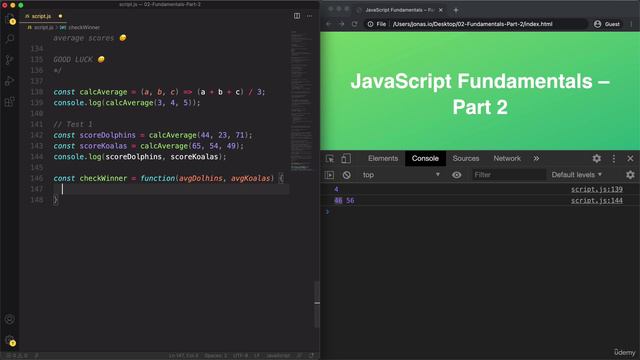The width and height of the screenshot is (640, 360).
Task: Switch to the Console tab
Action: [425, 158]
